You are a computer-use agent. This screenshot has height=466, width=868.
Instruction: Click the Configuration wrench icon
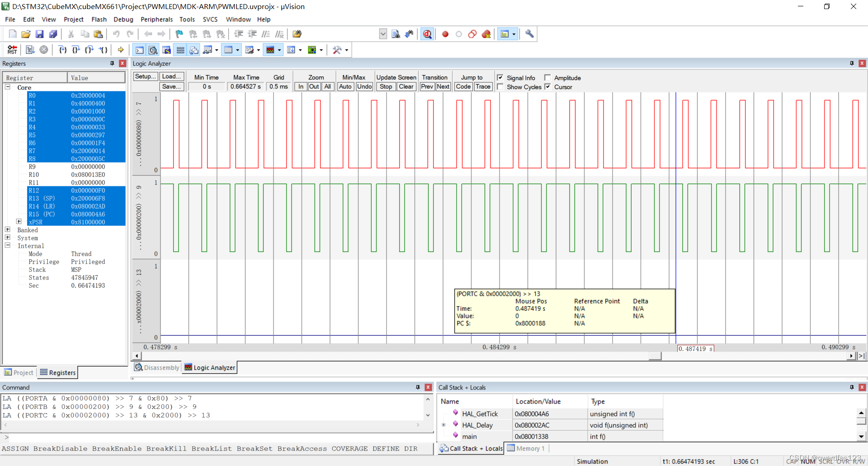(x=529, y=34)
